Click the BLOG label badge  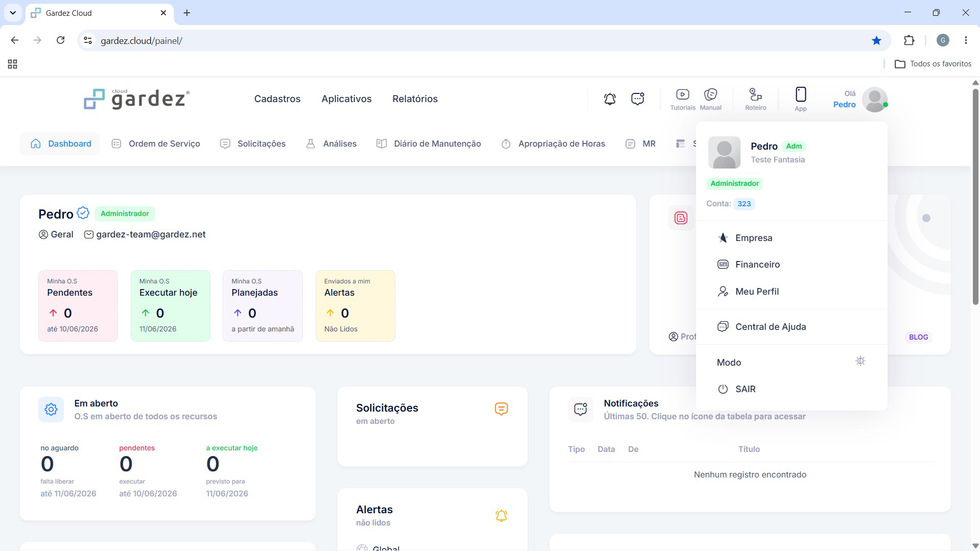pos(918,337)
